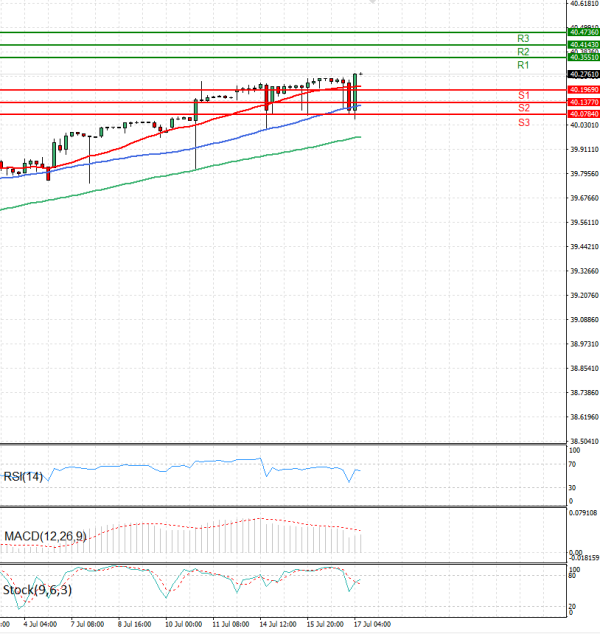
Task: Select the black current price tag 40.27610
Action: 583,74
